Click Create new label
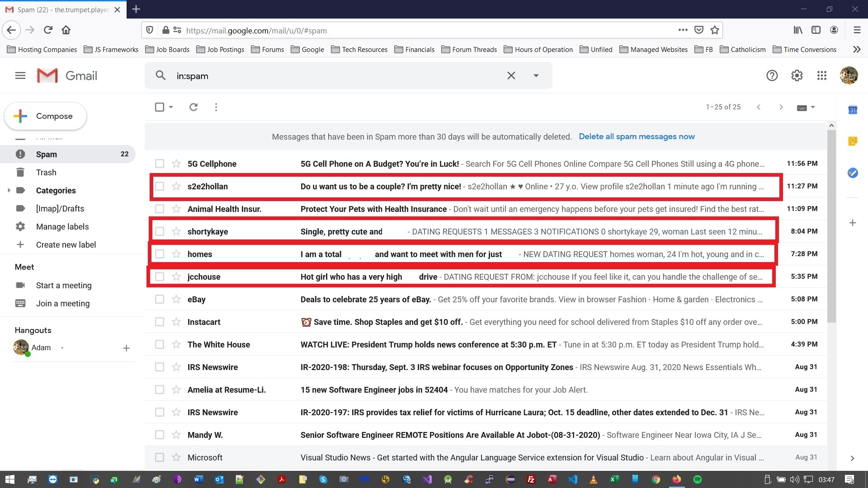The width and height of the screenshot is (868, 488). (66, 244)
